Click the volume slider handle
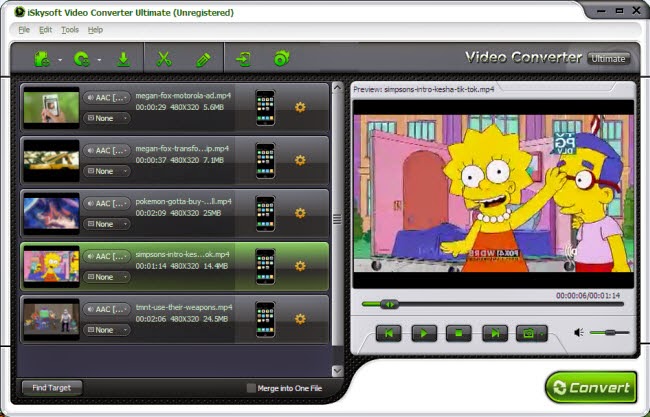 tap(609, 332)
